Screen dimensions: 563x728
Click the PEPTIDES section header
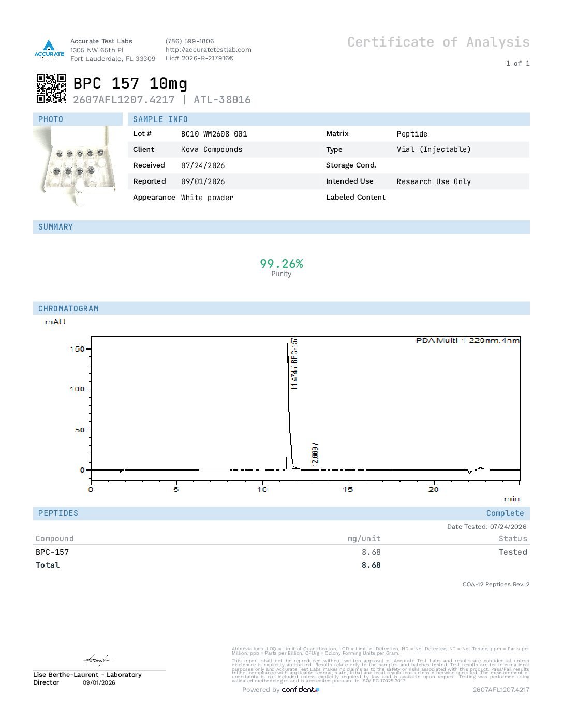[58, 513]
